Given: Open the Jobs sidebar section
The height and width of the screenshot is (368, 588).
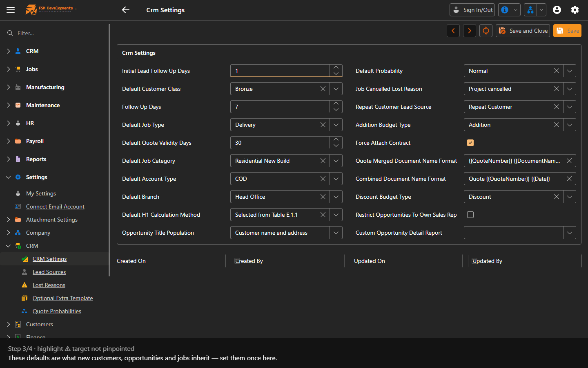Looking at the screenshot, I should coord(32,69).
